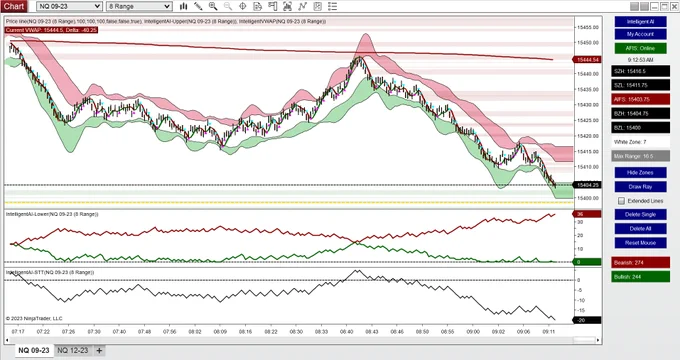Click the Bullish: 244 green box

(641, 277)
